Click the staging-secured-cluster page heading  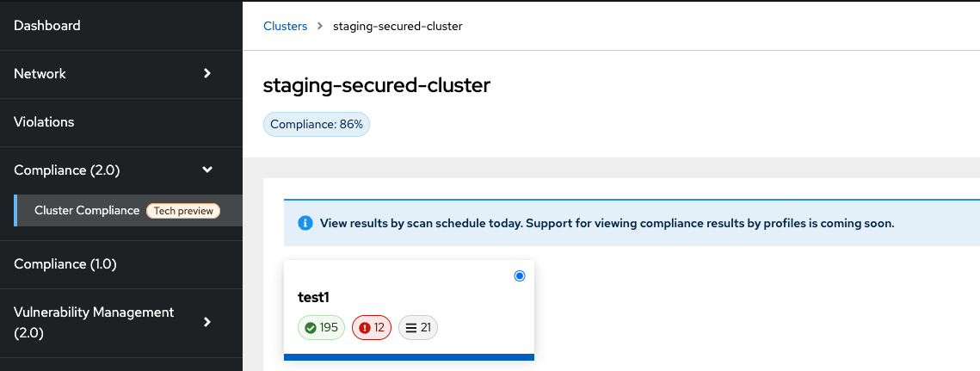(376, 86)
